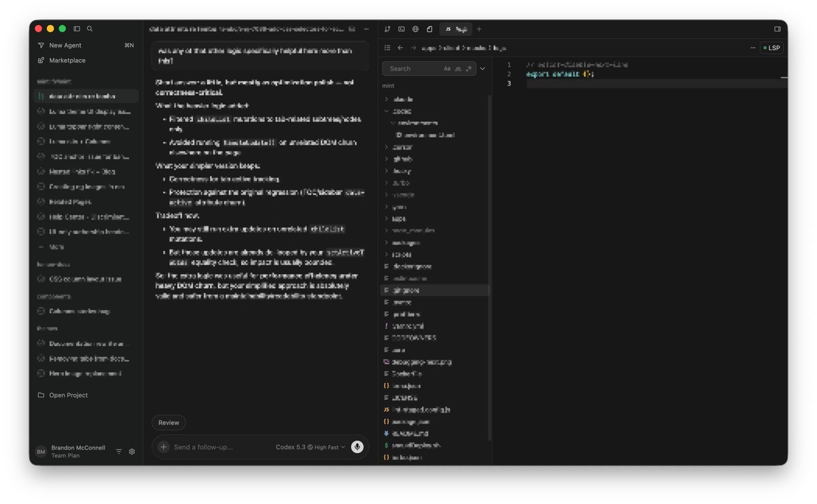Open the terminal panel icon
Screen dimensions: 817x504
pos(402,29)
